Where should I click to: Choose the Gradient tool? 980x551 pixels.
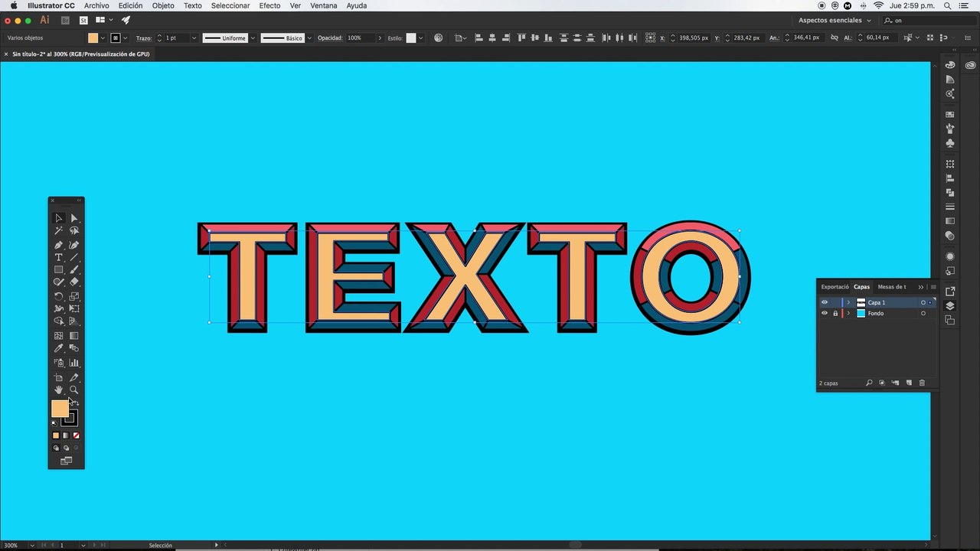point(74,335)
